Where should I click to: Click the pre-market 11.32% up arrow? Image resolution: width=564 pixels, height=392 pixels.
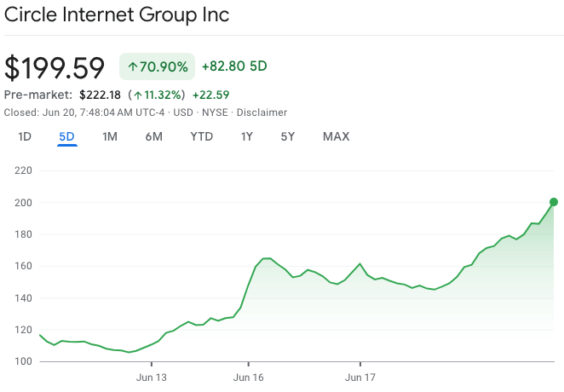pos(137,95)
